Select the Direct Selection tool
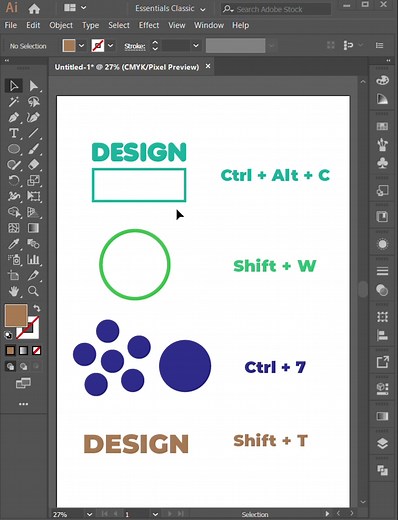This screenshot has height=520, width=398. (x=33, y=86)
